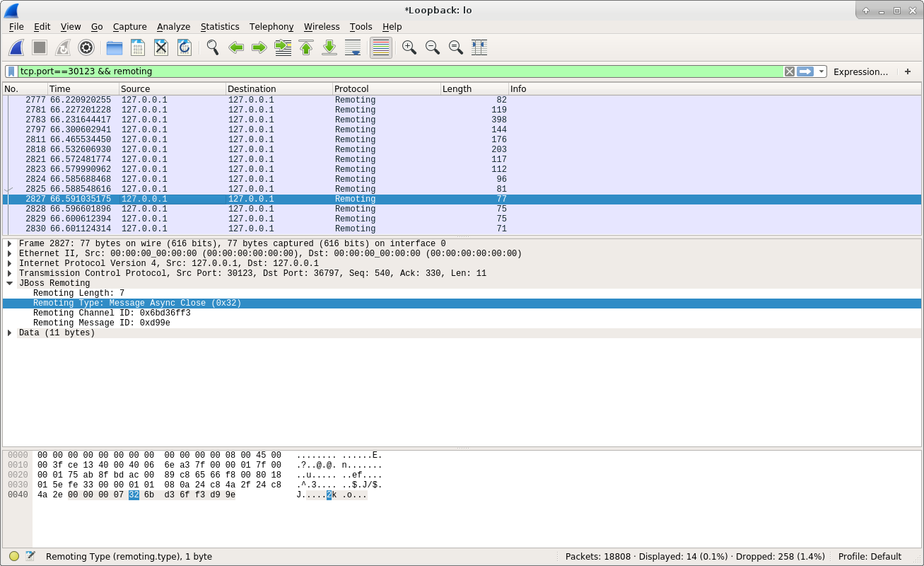Open a capture file from the toolbar
924x566 pixels.
coord(115,47)
